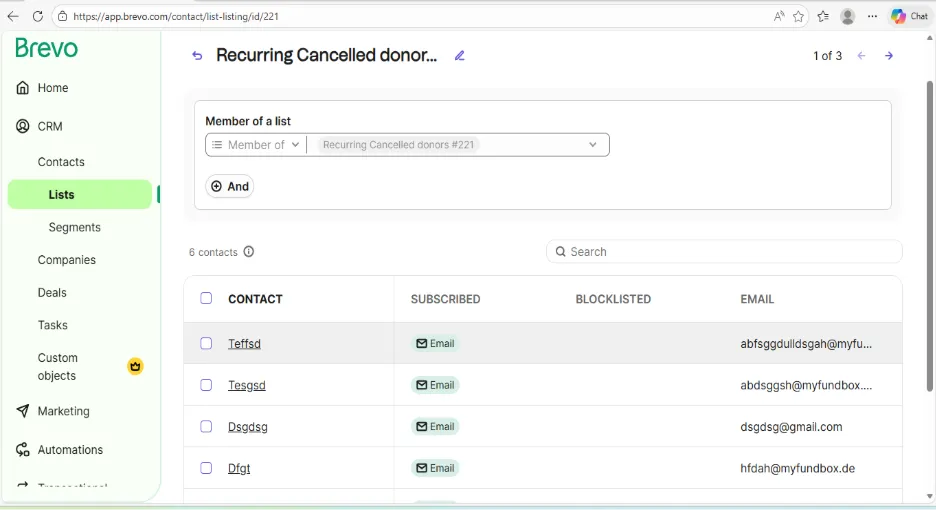
Task: Open favorites list icon
Action: point(823,17)
